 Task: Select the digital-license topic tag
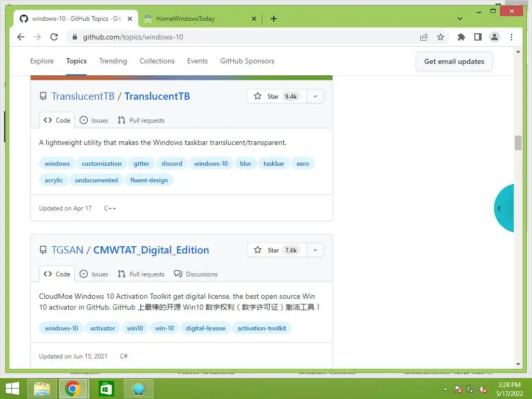pos(206,328)
